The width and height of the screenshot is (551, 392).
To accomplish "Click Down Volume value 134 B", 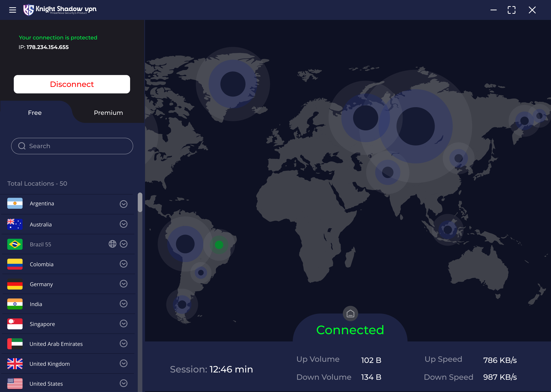I will 371,377.
